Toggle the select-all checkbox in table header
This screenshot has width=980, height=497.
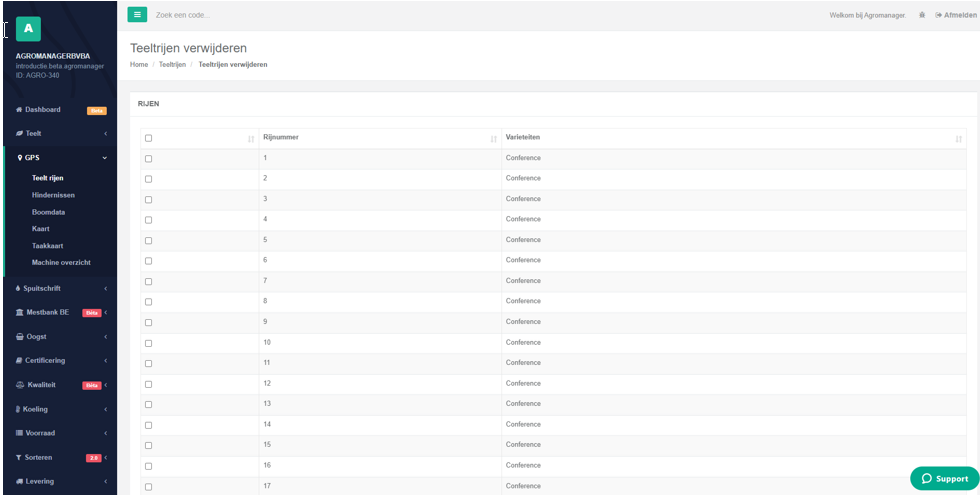point(148,138)
